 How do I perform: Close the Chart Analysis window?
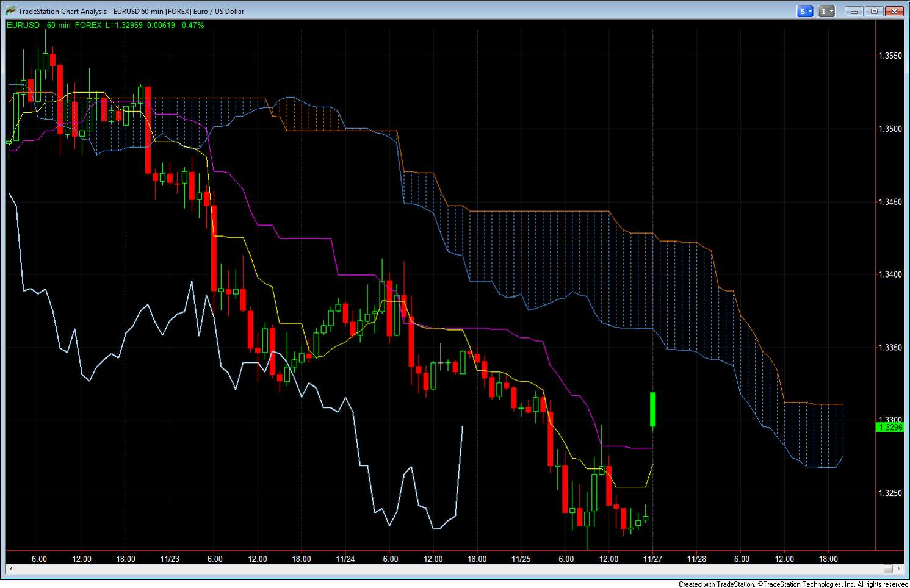[895, 11]
